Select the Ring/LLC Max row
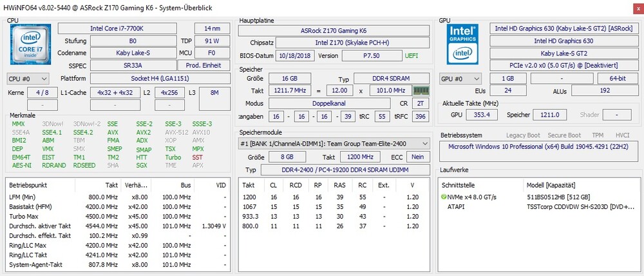 [118, 246]
